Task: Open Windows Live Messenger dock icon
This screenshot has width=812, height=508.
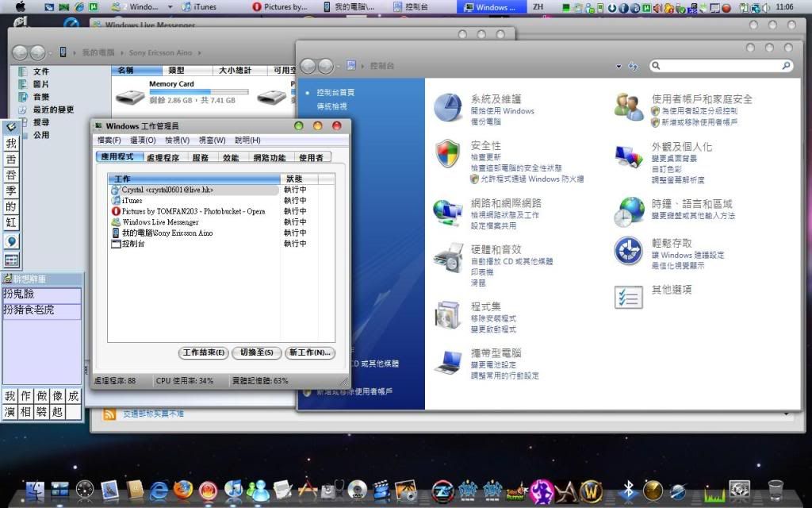Action: [x=258, y=489]
